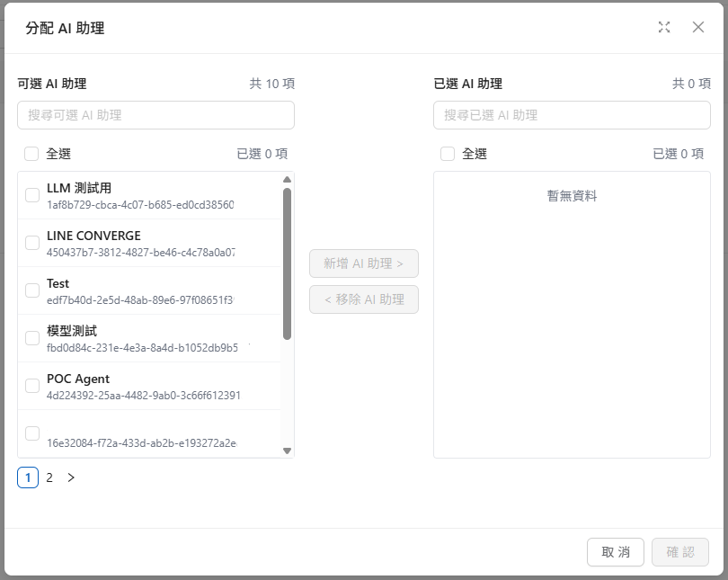Image resolution: width=728 pixels, height=580 pixels.
Task: Go to the next page arrow
Action: point(71,477)
